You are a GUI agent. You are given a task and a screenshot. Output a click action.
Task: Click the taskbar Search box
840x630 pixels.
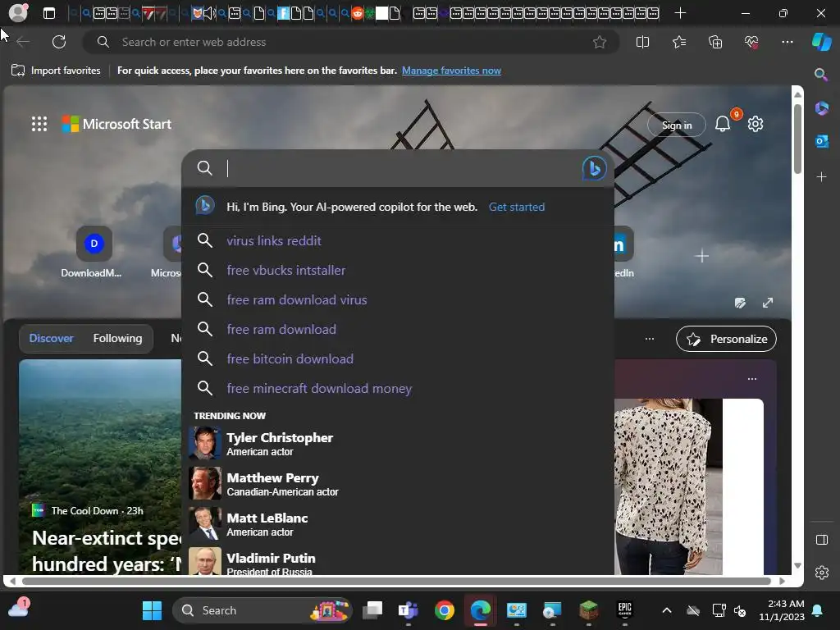(262, 610)
